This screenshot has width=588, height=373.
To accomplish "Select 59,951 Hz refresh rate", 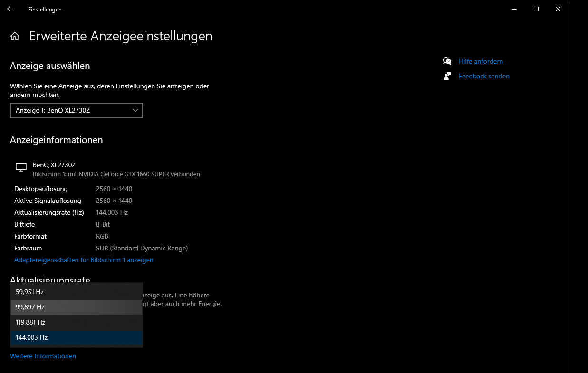I will [x=77, y=292].
